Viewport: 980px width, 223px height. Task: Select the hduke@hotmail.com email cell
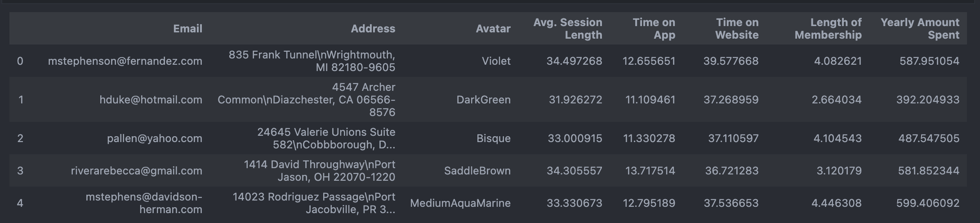[x=151, y=100]
